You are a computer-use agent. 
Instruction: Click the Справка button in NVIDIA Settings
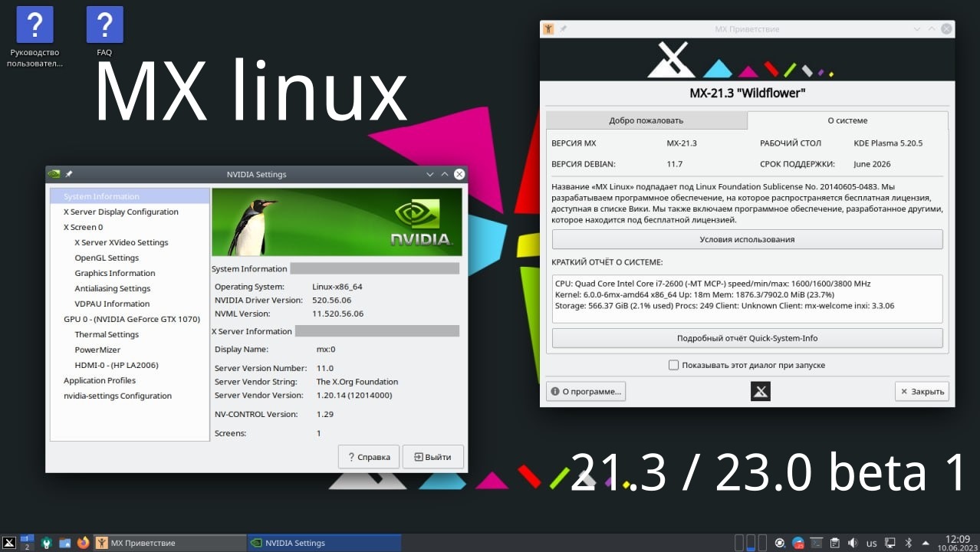coord(369,456)
